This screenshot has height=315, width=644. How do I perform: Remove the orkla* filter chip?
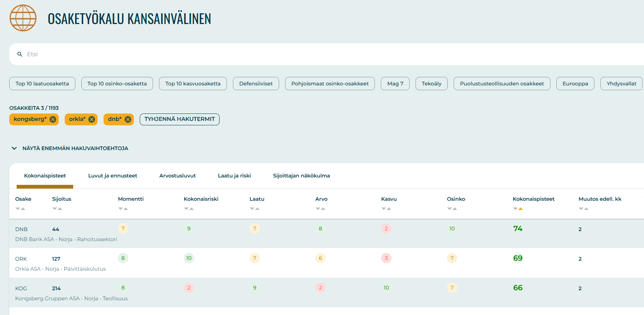(92, 119)
